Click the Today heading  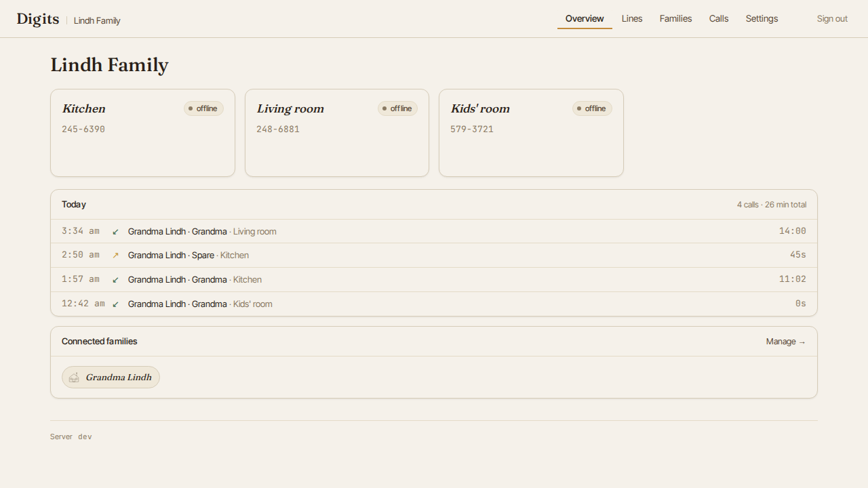(74, 205)
